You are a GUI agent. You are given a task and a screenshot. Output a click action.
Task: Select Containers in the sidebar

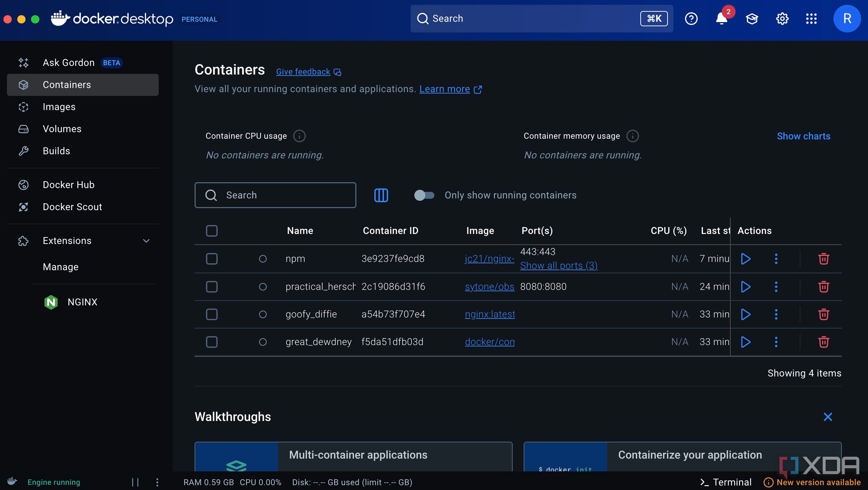pyautogui.click(x=83, y=85)
